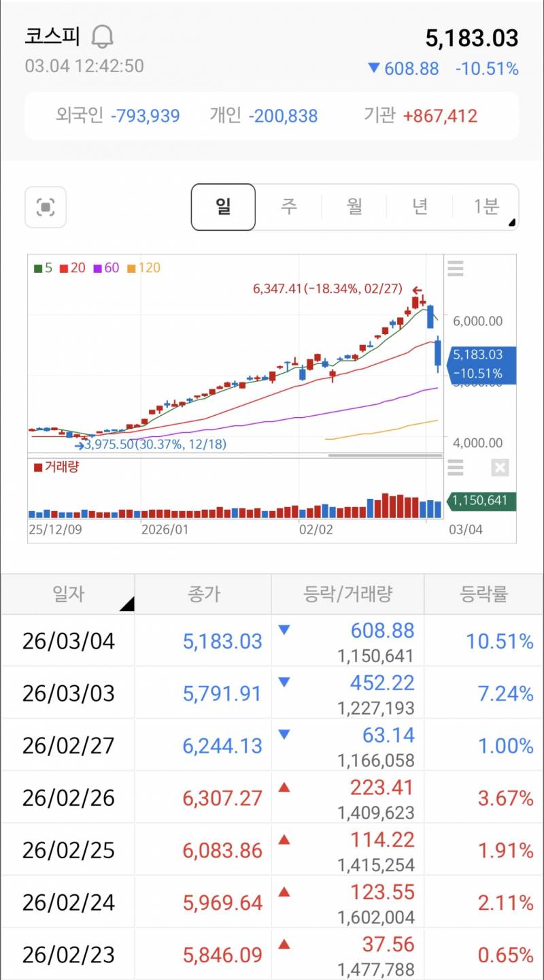Viewport: 544px width, 980px height.
Task: Open the fullscreen chart capture icon
Action: [x=46, y=207]
